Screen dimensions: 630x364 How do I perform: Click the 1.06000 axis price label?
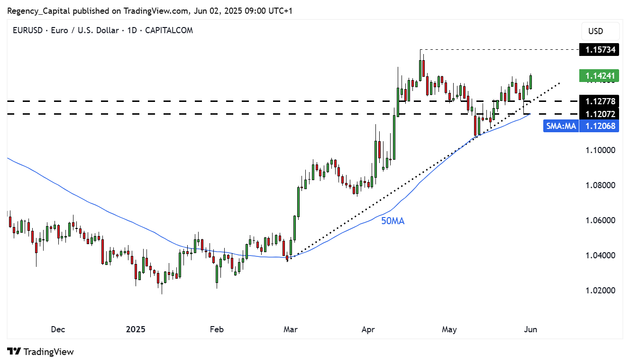600,220
